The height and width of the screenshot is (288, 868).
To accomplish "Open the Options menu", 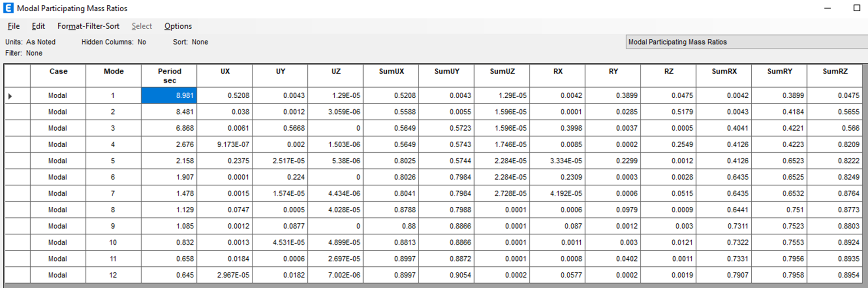I will click(x=178, y=26).
